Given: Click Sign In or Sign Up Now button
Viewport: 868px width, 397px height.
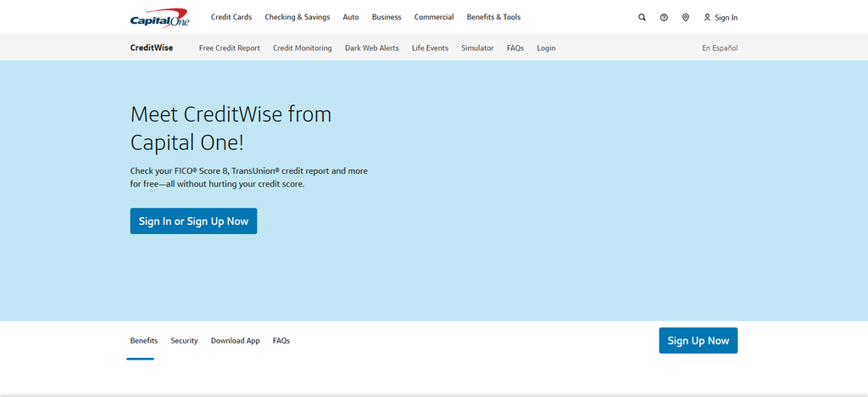Looking at the screenshot, I should tap(194, 221).
